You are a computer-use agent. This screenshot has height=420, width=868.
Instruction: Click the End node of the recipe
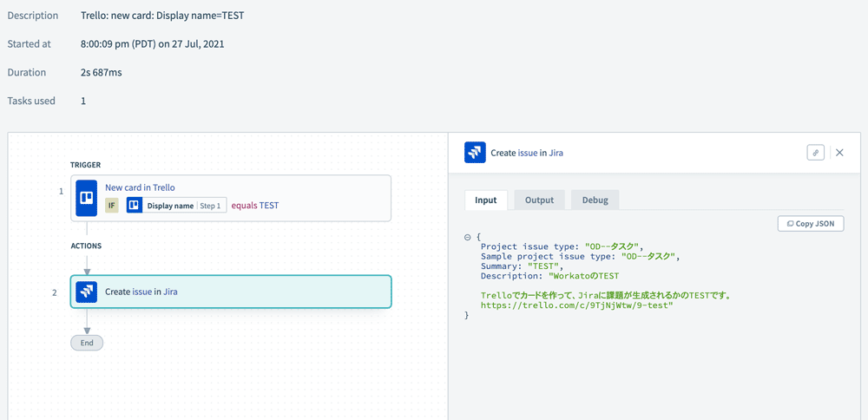click(87, 343)
